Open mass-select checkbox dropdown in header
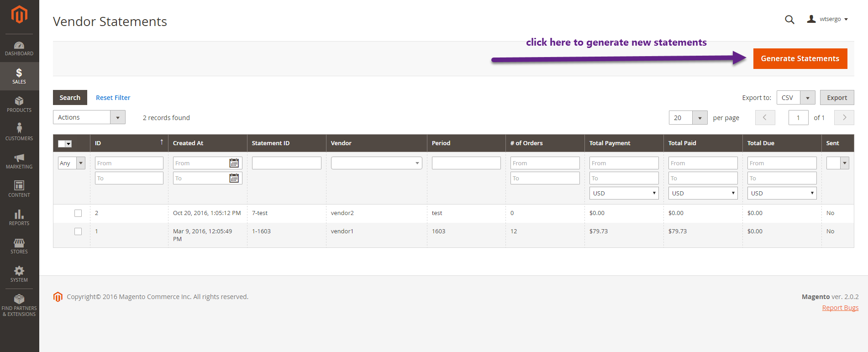 [65, 143]
